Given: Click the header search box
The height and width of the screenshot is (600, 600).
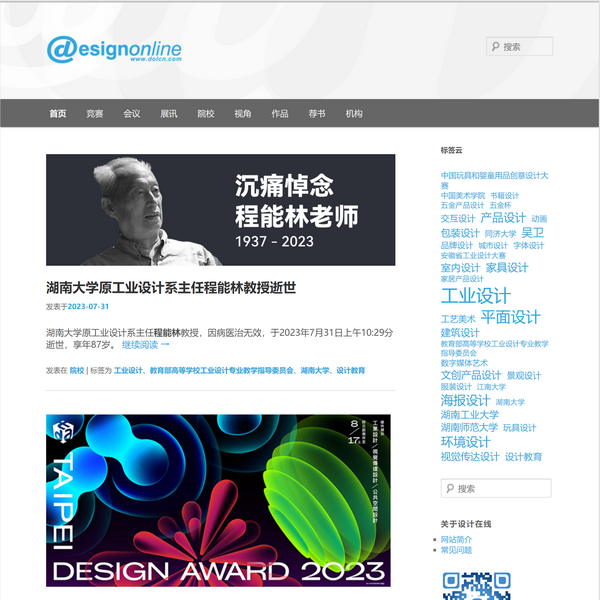Looking at the screenshot, I should tap(520, 46).
